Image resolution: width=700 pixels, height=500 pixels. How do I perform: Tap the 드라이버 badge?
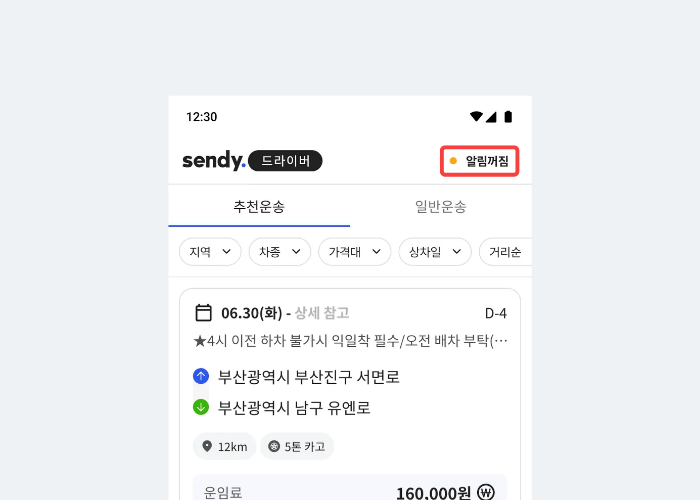[x=285, y=160]
